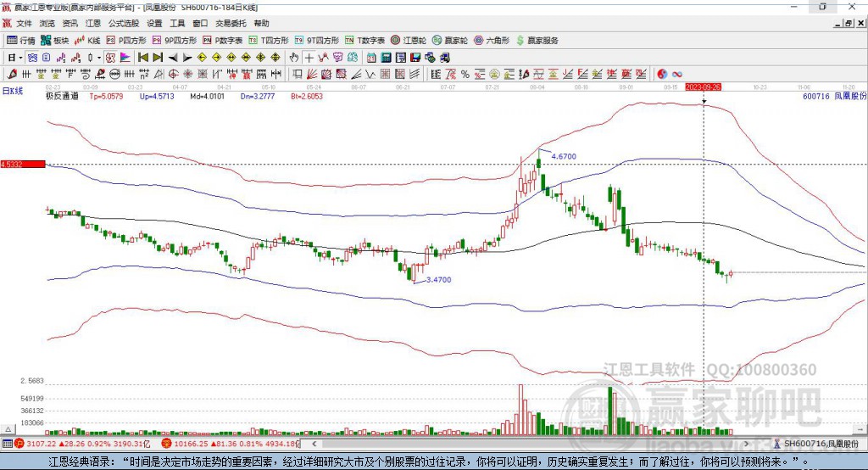Click the Md=4.0101 value
Image resolution: width=868 pixels, height=470 pixels.
207,96
